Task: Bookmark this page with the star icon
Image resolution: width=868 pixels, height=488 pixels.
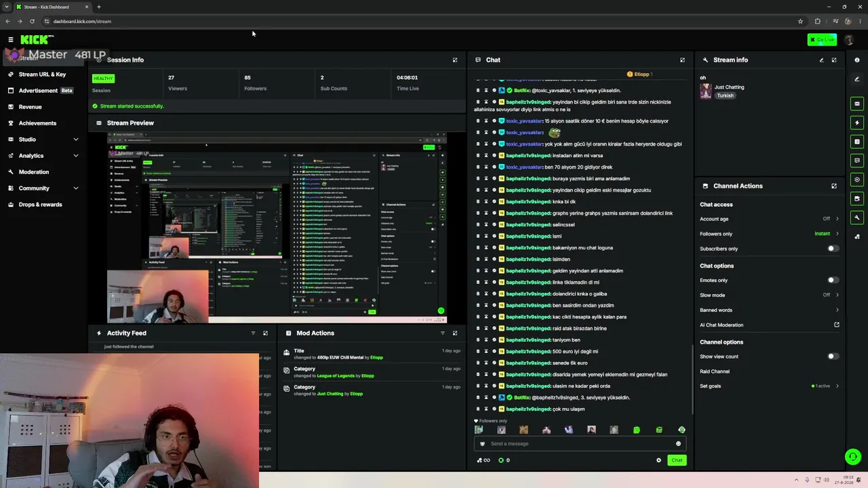Action: pos(800,21)
